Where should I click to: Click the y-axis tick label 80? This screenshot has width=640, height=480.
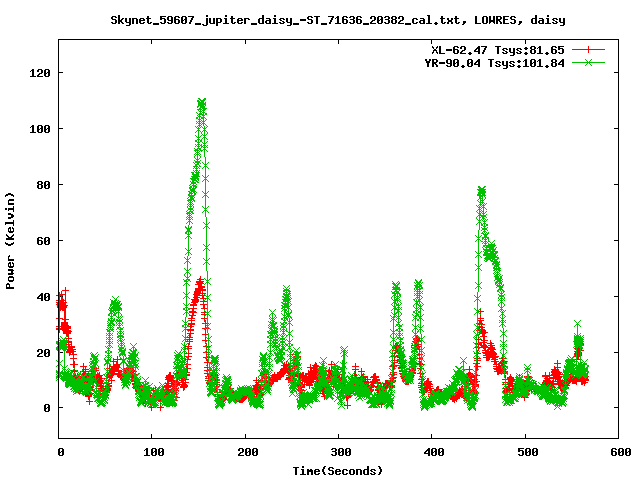[43, 185]
